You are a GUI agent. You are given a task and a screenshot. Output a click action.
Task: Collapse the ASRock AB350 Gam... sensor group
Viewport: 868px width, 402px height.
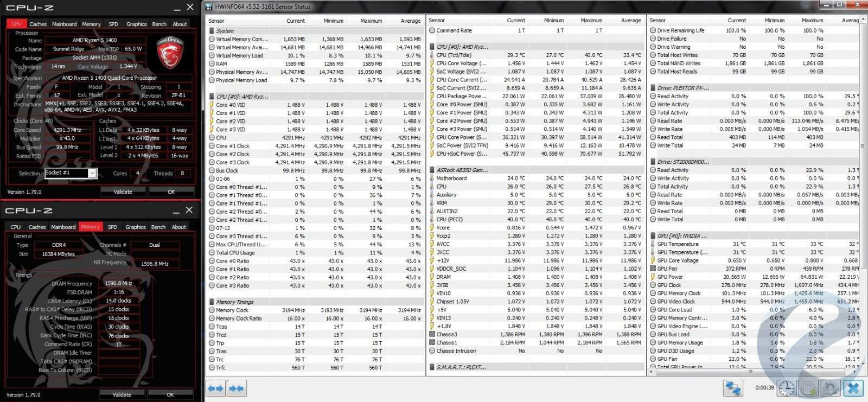point(462,170)
